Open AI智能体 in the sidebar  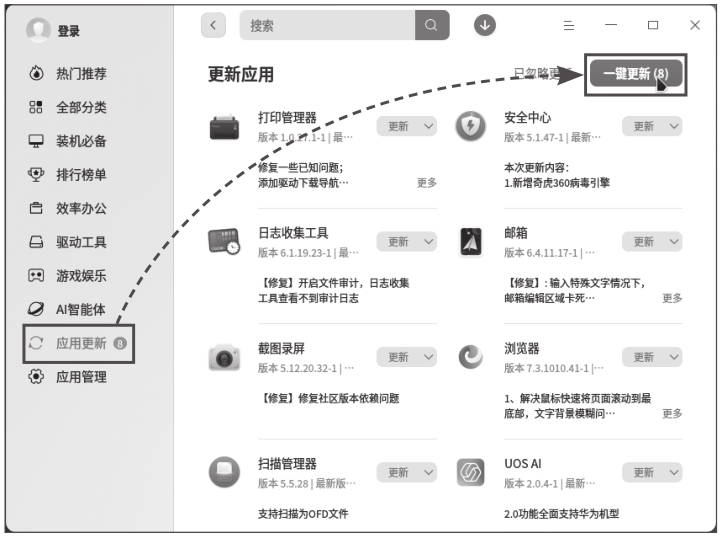click(81, 309)
